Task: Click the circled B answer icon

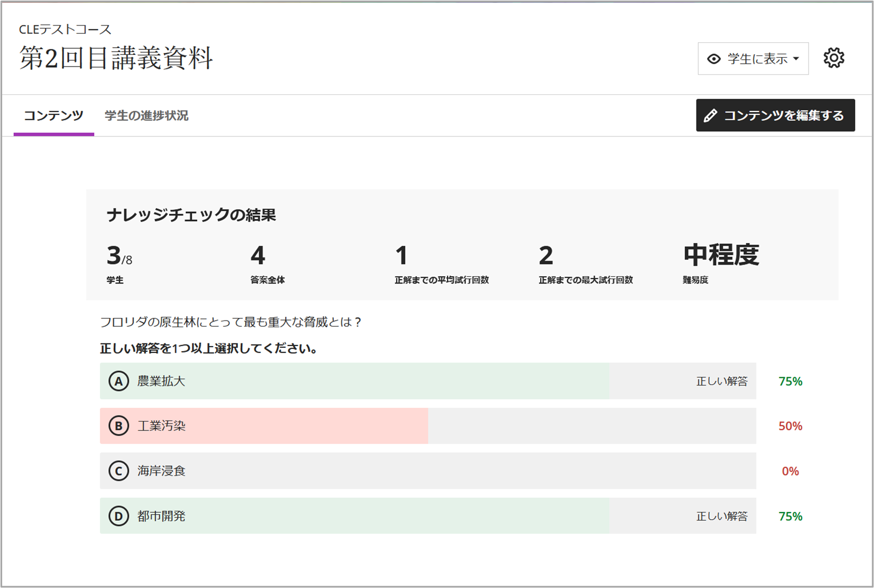Action: tap(119, 426)
